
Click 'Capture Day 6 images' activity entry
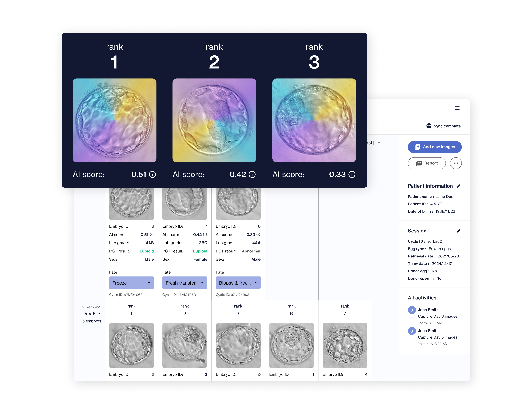(438, 316)
